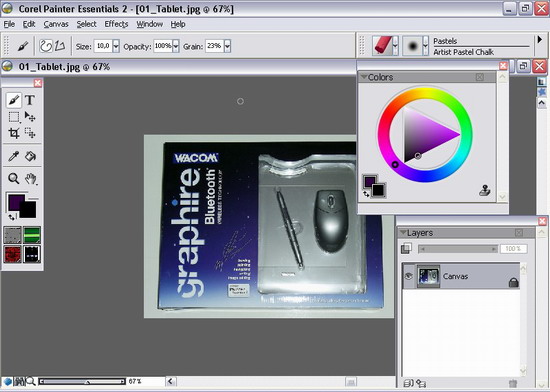Open the paper texture selector
This screenshot has height=392, width=550.
point(13,235)
